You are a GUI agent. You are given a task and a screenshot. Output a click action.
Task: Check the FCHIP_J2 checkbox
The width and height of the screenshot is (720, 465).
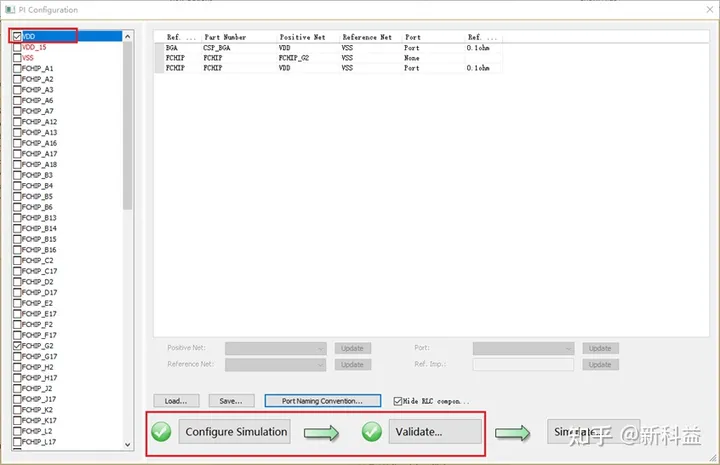coord(17,388)
